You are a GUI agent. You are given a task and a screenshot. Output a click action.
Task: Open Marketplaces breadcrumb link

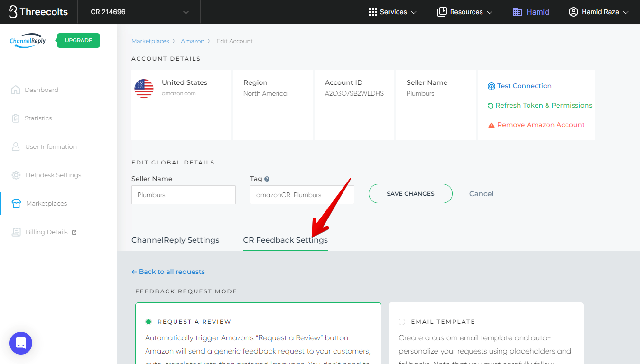coord(150,41)
